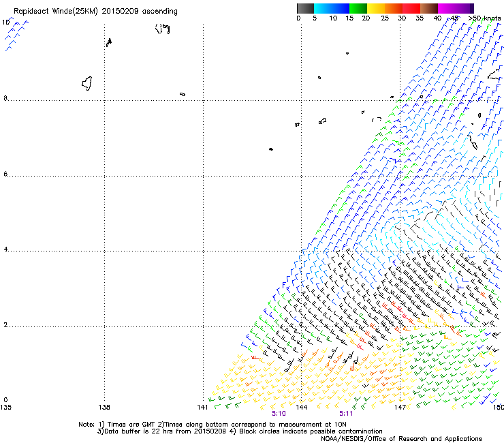Click longitude label 135

(5, 408)
